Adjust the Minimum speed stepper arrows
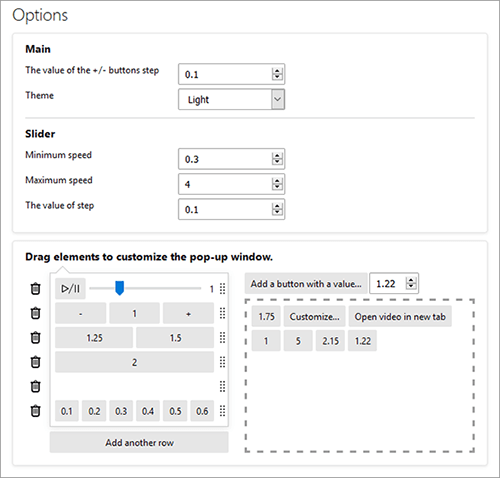 (x=277, y=159)
